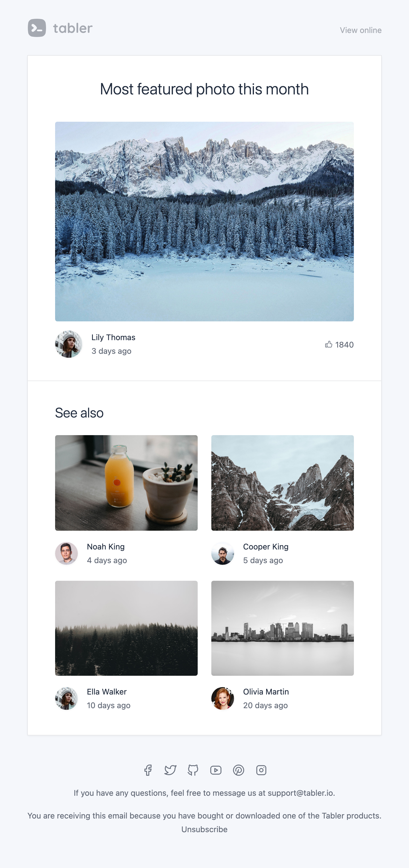Click the Unsubscribe link

click(204, 829)
